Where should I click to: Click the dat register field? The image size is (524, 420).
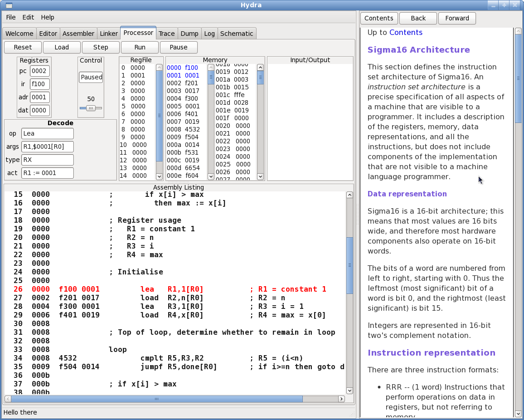pyautogui.click(x=40, y=110)
